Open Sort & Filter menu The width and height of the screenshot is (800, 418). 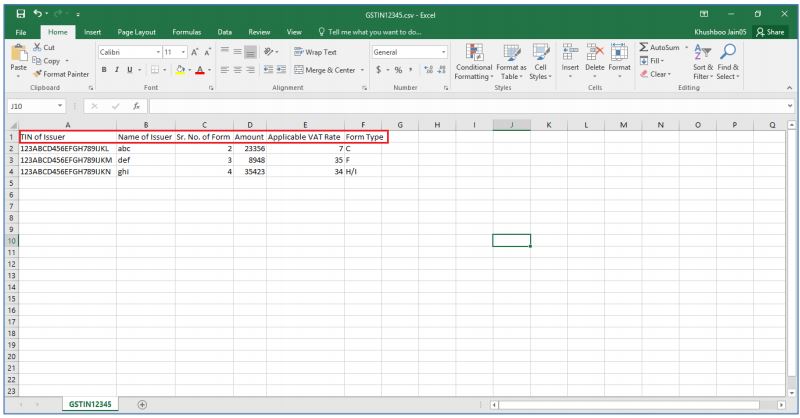pyautogui.click(x=703, y=62)
